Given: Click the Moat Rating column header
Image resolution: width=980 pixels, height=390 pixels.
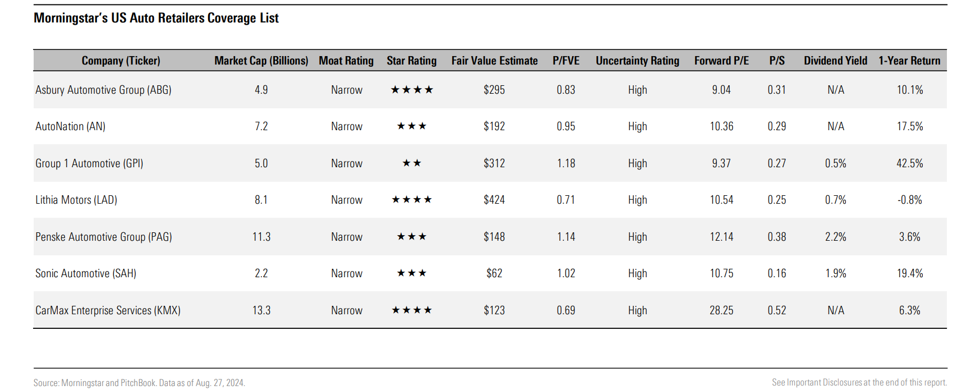Looking at the screenshot, I should [346, 61].
